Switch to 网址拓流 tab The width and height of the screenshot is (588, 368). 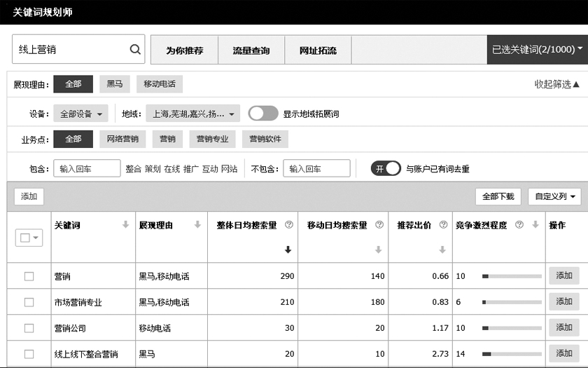pos(318,50)
